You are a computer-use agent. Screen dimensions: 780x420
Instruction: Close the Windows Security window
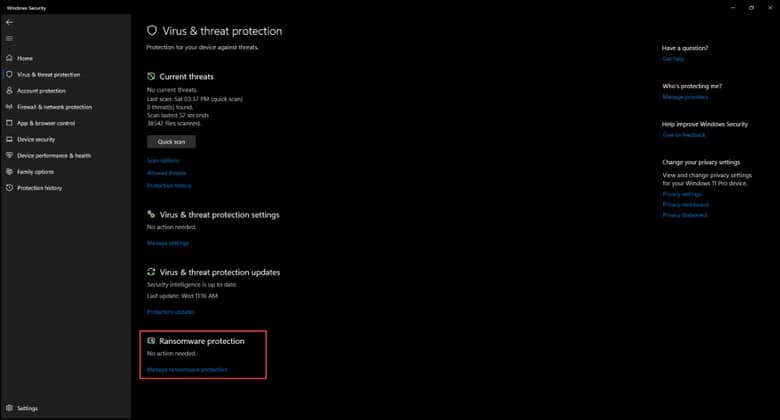coord(770,8)
